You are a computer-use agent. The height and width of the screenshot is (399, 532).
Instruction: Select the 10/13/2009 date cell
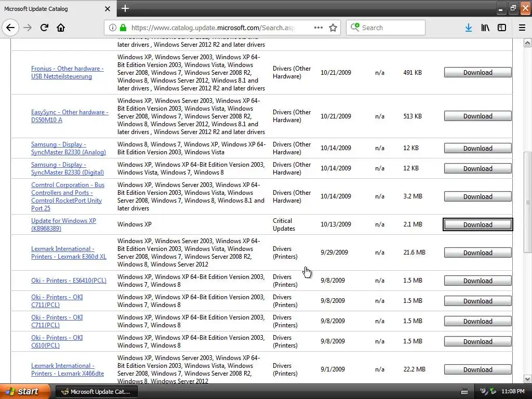336,224
